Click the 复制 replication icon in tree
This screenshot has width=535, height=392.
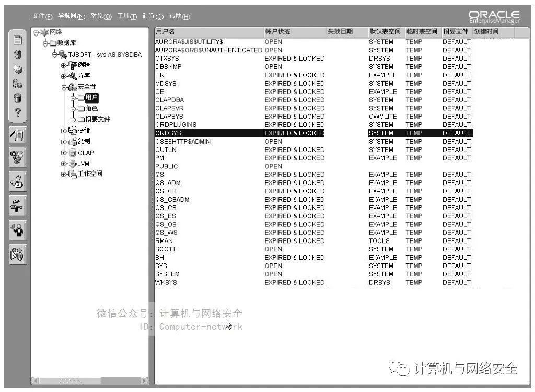click(72, 141)
